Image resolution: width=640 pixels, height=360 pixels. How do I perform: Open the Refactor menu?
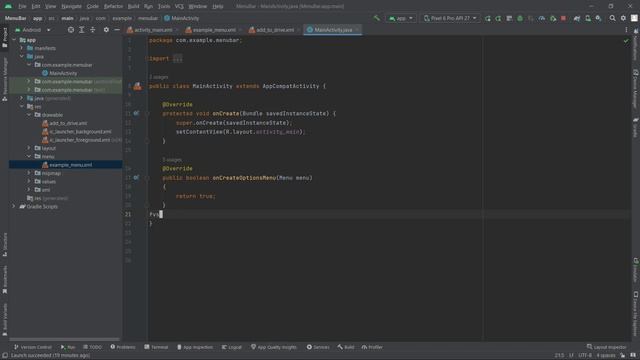tap(113, 7)
